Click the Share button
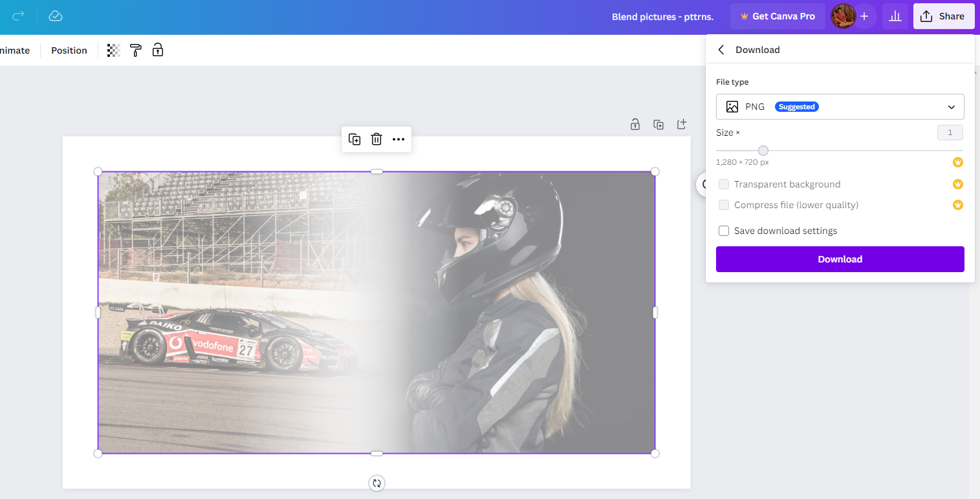The image size is (980, 499). [944, 16]
